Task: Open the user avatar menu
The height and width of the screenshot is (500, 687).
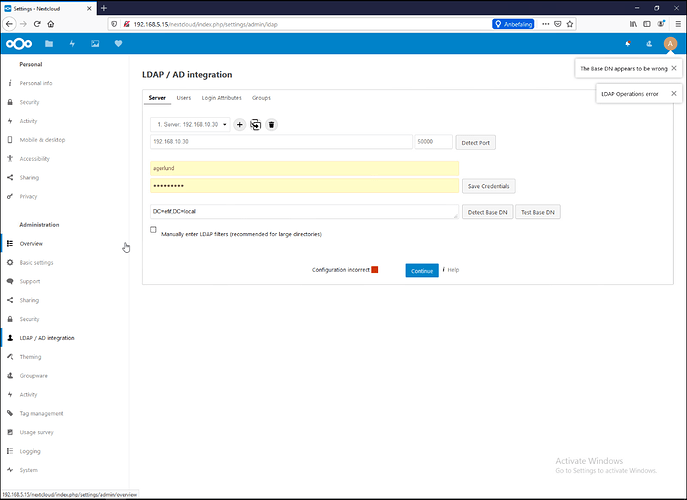Action: 670,43
